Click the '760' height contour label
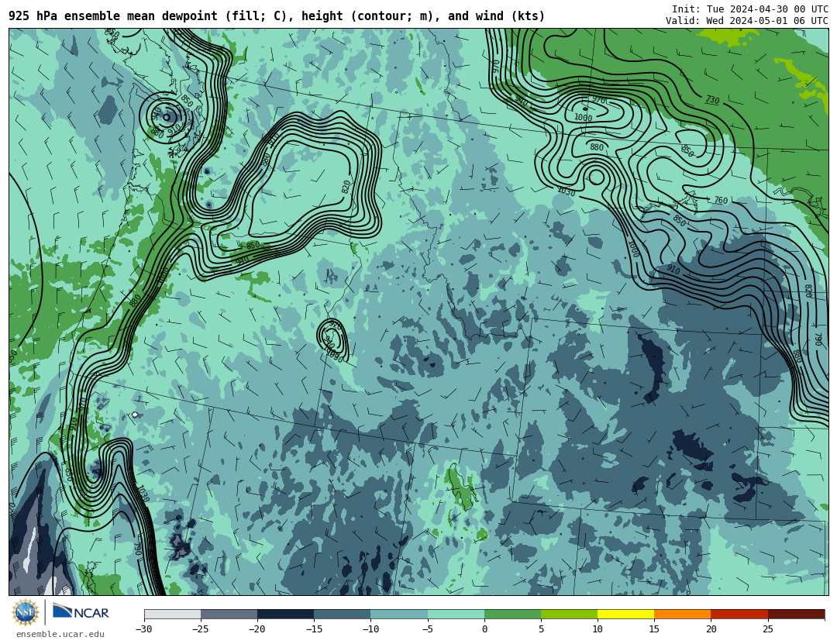 pos(721,200)
